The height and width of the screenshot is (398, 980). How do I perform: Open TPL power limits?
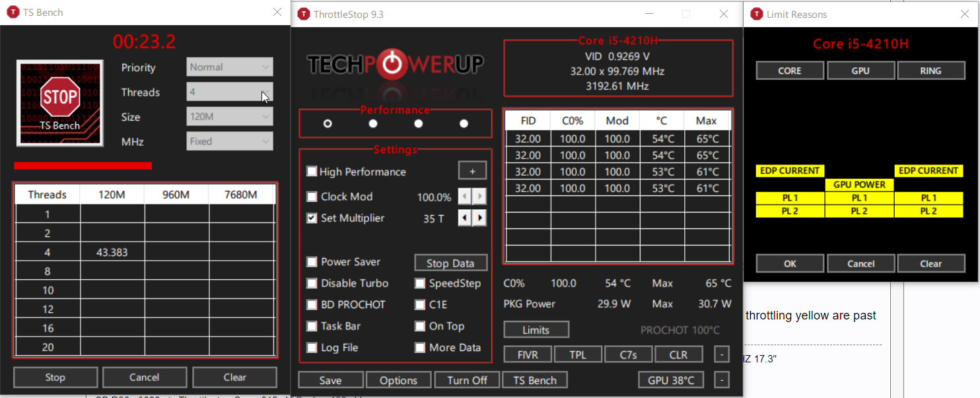(578, 354)
